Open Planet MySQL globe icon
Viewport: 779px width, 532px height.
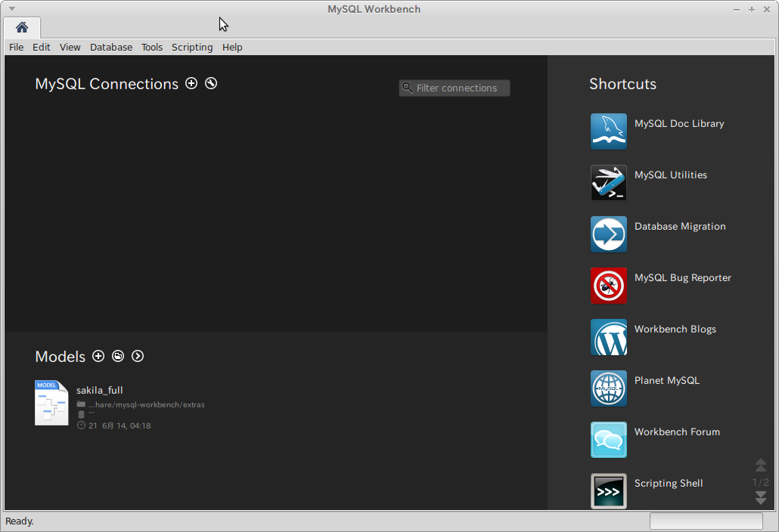tap(609, 388)
